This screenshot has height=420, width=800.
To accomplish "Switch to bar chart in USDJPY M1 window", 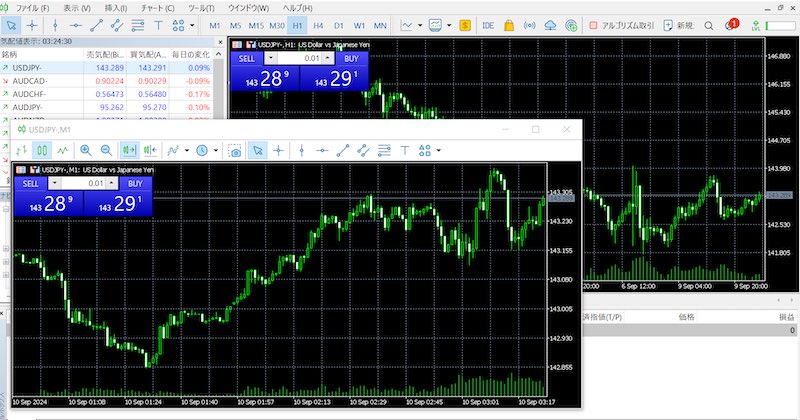I will click(21, 150).
